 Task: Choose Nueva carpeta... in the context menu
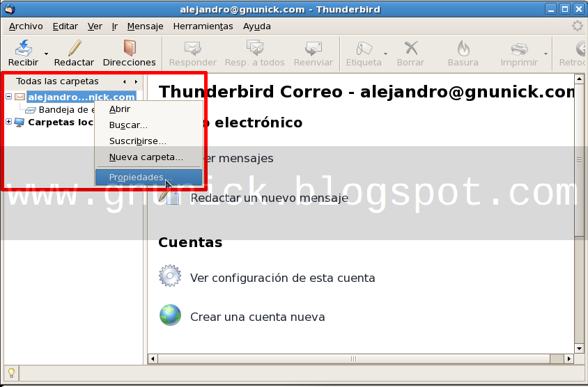pyautogui.click(x=148, y=157)
